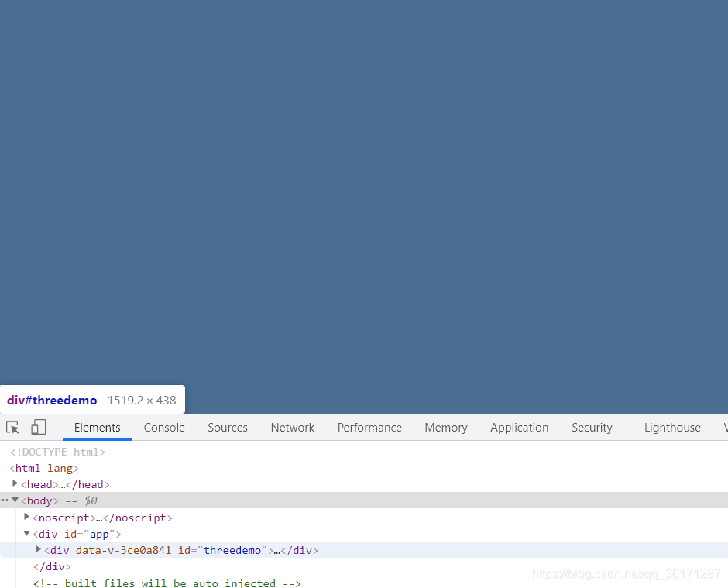Switch to the Elements tab
Screen dimensions: 728x588
click(x=97, y=428)
